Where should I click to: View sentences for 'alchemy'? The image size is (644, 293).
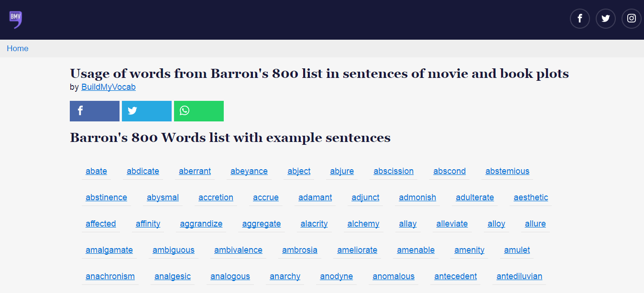363,224
